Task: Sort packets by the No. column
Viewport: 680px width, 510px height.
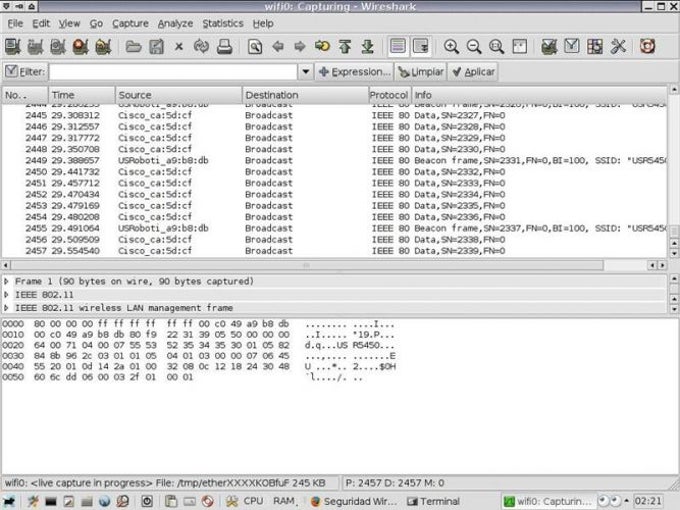Action: coord(25,95)
